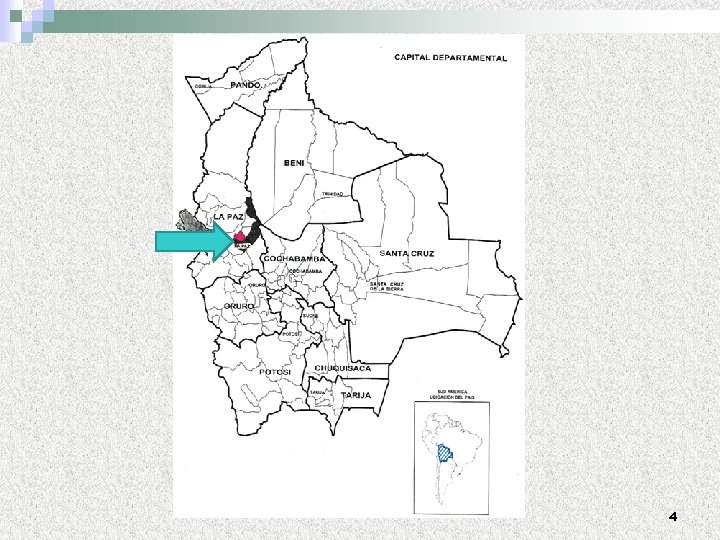Click the small "SUCRE" city label
Image resolution: width=720 pixels, height=540 pixels.
(x=310, y=316)
